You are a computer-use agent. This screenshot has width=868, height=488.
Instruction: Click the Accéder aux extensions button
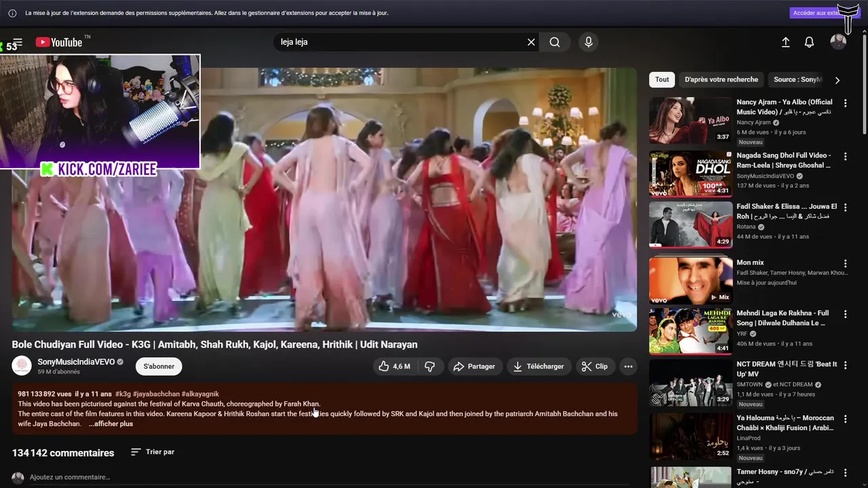pos(816,13)
